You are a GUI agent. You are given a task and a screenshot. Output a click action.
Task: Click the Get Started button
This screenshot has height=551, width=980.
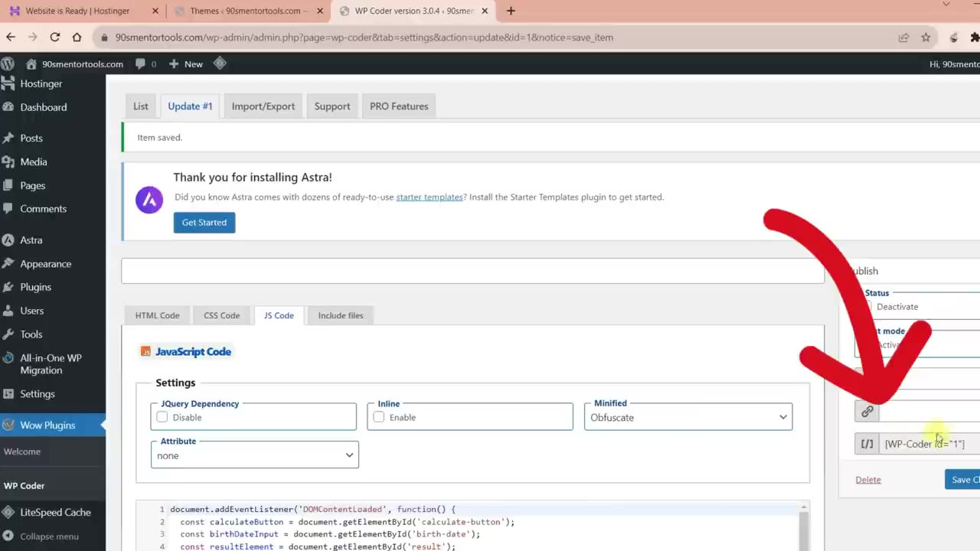[x=204, y=223]
